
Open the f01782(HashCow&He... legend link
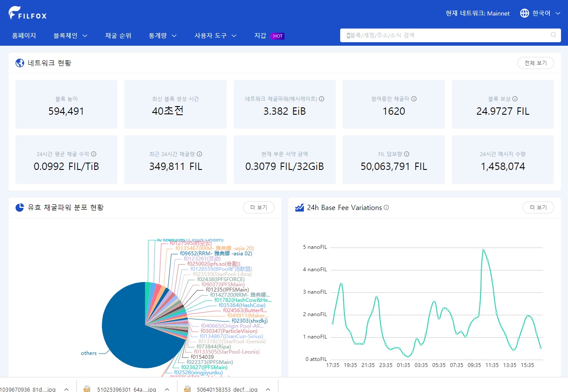[242, 299]
